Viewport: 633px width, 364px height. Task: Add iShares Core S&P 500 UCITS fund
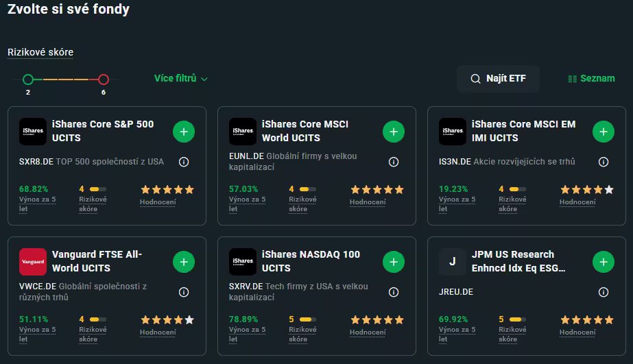point(184,132)
